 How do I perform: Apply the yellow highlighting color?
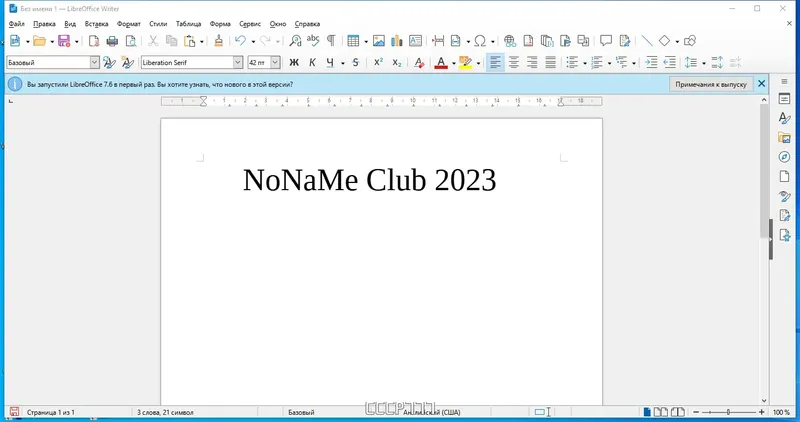465,63
